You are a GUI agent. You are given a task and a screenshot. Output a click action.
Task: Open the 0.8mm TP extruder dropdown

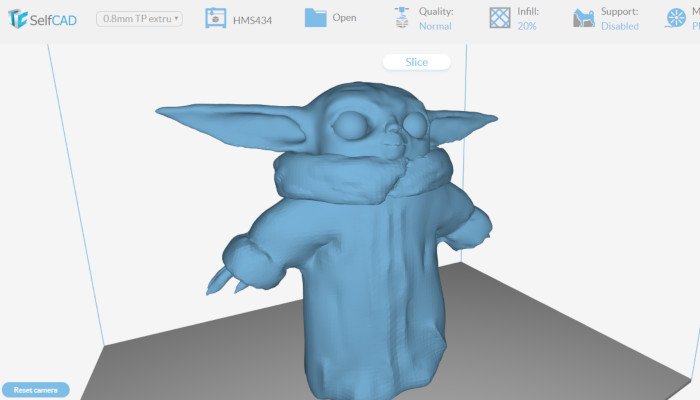point(139,19)
